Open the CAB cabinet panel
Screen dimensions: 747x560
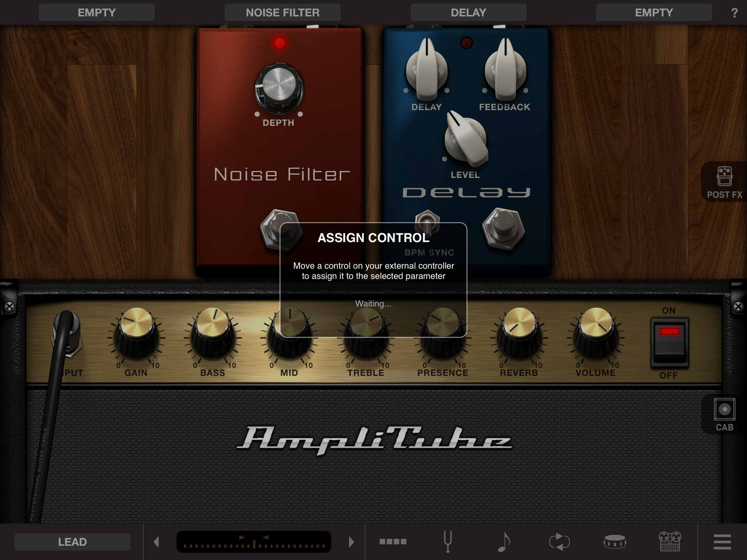[724, 414]
